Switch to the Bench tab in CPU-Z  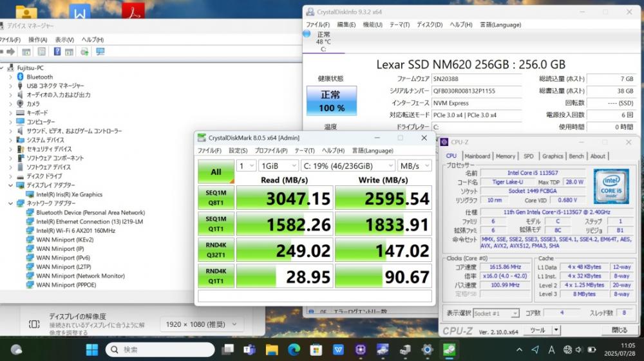coord(576,156)
